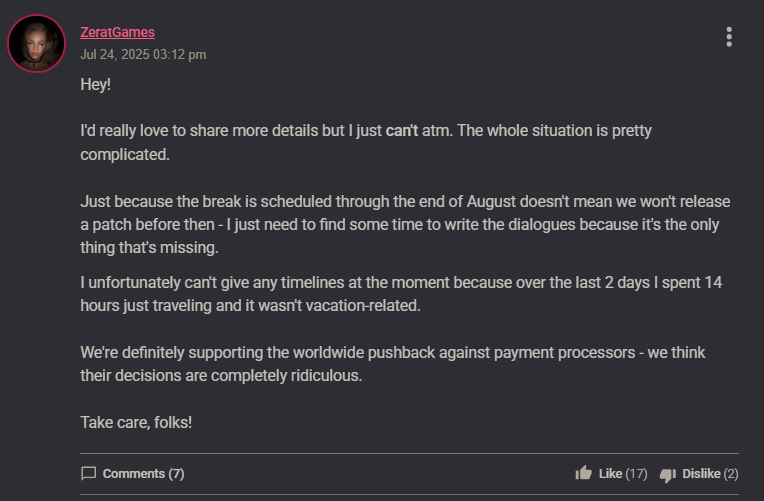This screenshot has width=764, height=501.
Task: Click the like count (17)
Action: [637, 473]
